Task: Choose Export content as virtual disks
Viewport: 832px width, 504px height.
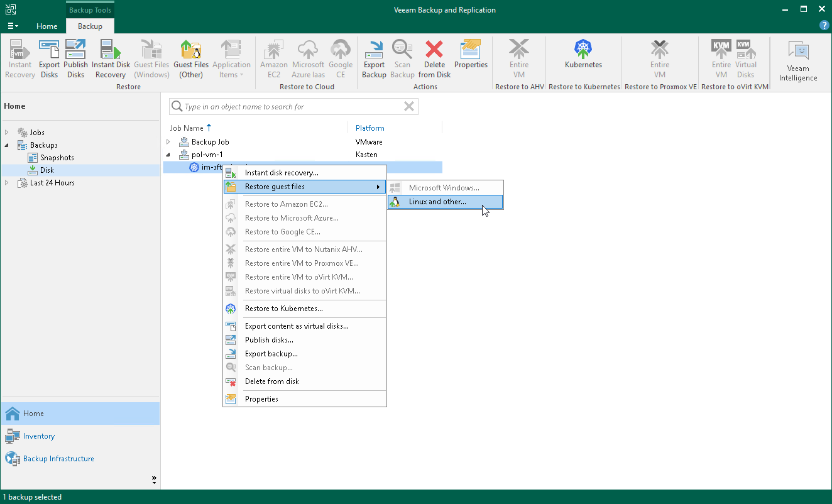Action: pos(305,326)
